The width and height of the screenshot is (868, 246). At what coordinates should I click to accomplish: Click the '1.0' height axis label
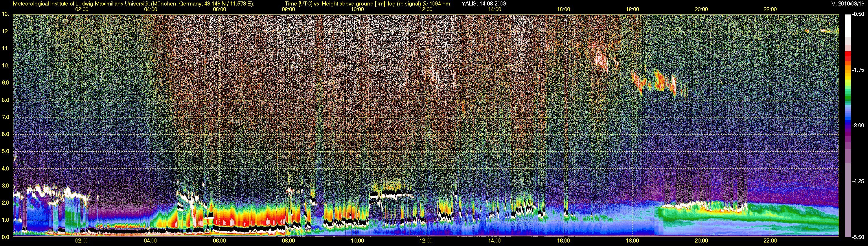coord(5,220)
